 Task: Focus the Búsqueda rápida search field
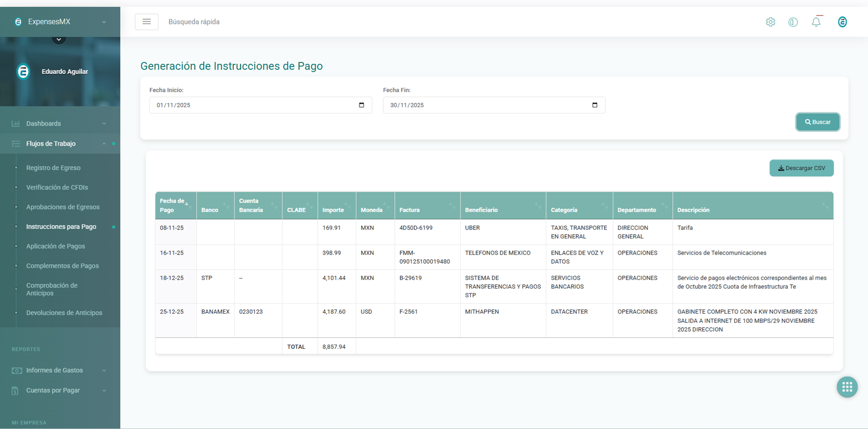[x=194, y=22]
